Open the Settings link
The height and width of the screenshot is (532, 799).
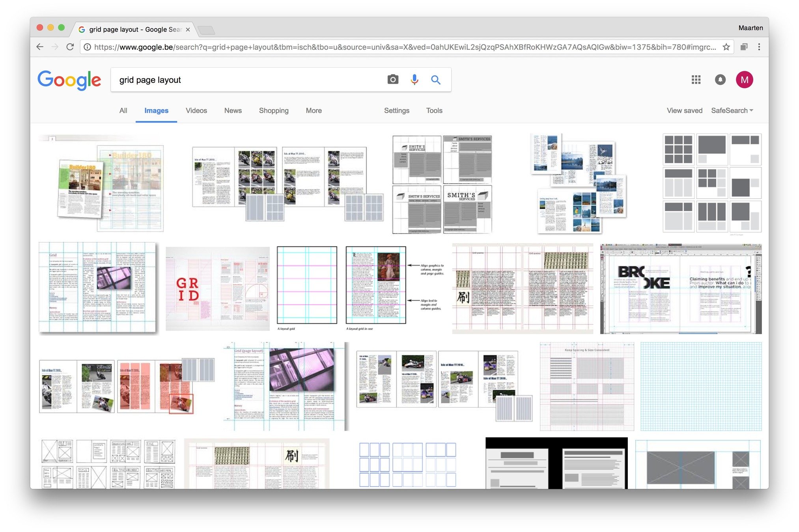396,111
